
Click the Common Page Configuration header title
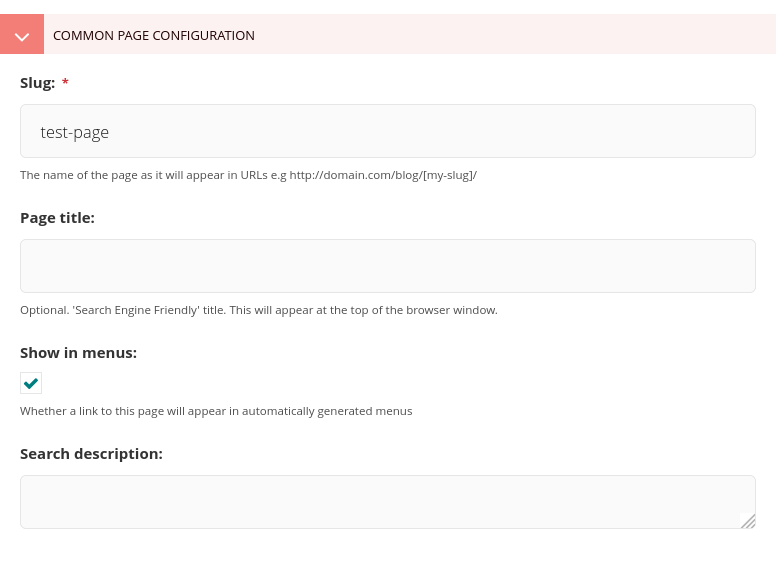pos(153,35)
